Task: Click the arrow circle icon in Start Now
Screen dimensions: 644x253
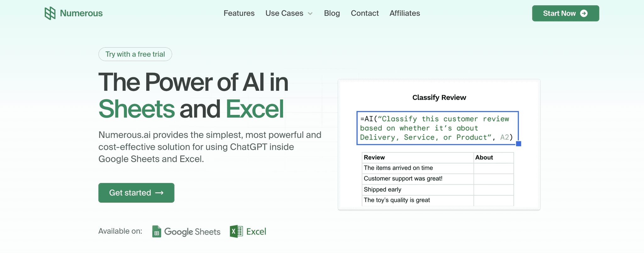Action: click(584, 13)
